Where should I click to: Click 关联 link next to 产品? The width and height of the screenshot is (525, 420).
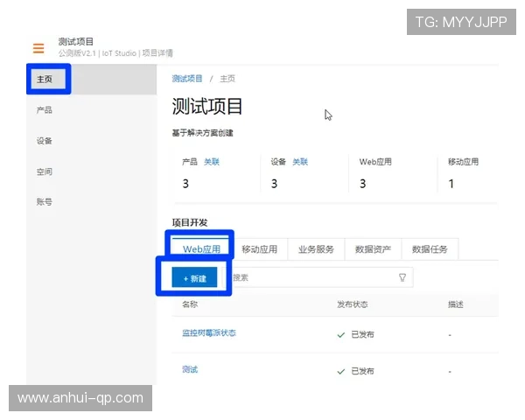click(212, 162)
